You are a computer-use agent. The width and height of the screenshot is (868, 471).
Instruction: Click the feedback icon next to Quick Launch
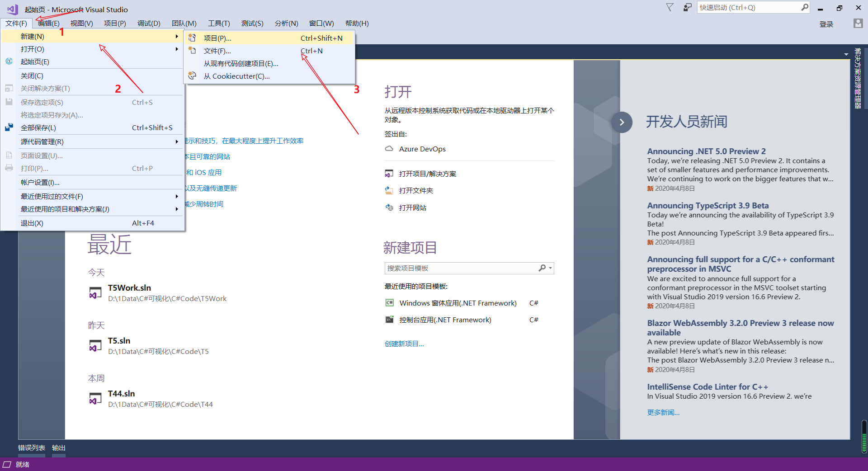point(687,7)
